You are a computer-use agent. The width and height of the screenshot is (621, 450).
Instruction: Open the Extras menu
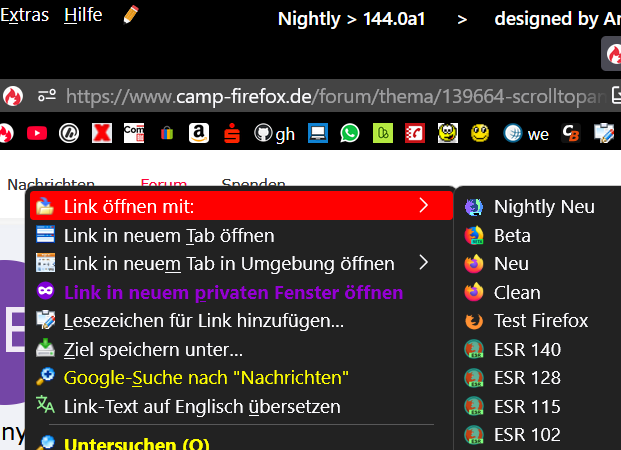coord(24,15)
